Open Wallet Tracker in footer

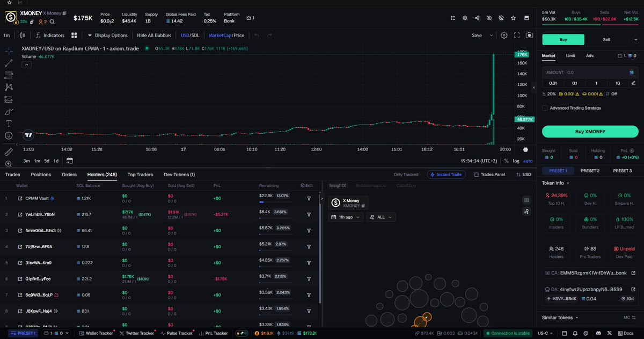[x=96, y=333]
